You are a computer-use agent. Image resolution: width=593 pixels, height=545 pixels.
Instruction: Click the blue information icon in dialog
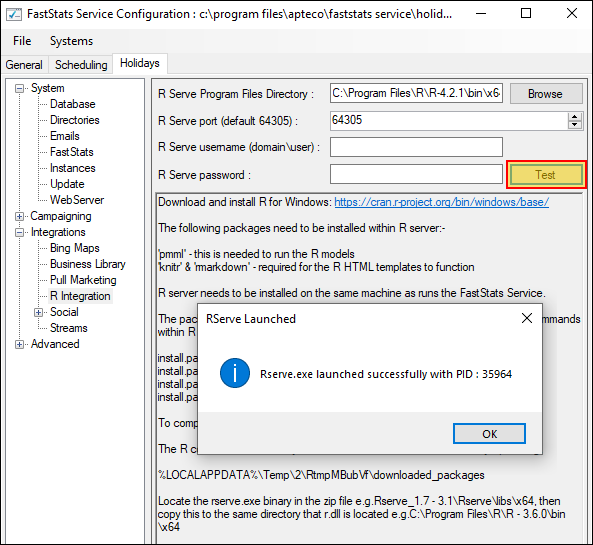point(235,373)
